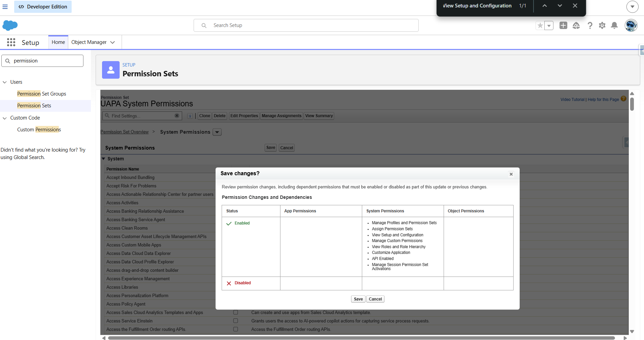644x340 pixels.
Task: Click the circular dropdown button top right
Action: 632,6
